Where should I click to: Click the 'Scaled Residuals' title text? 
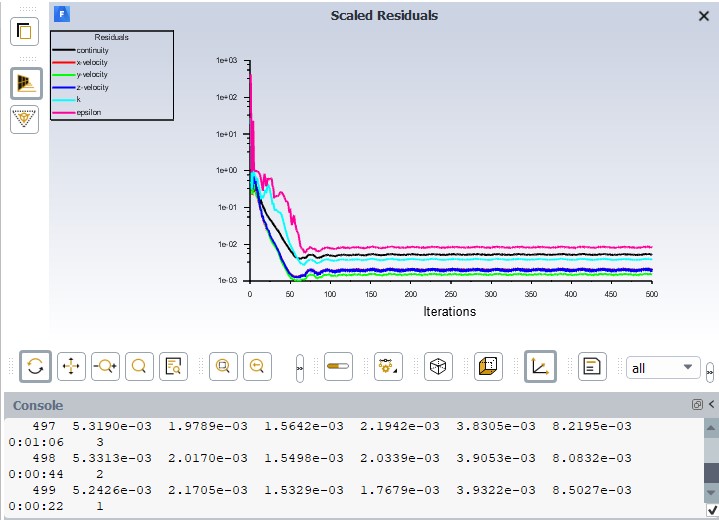(x=384, y=16)
